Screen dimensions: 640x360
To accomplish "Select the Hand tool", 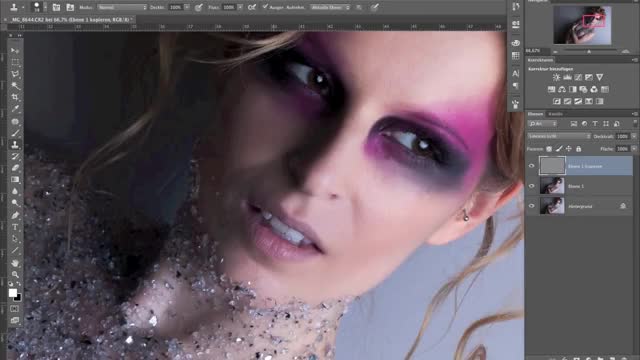I will click(x=15, y=263).
